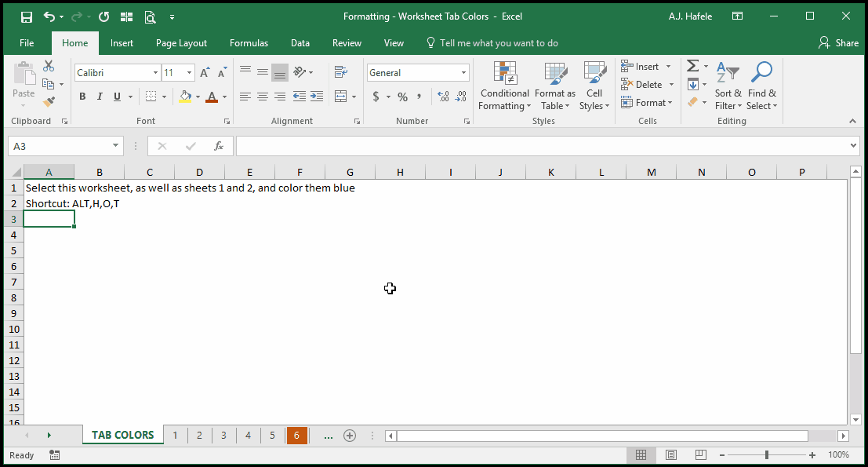Open the Name Box dropdown arrow

pyautogui.click(x=115, y=146)
